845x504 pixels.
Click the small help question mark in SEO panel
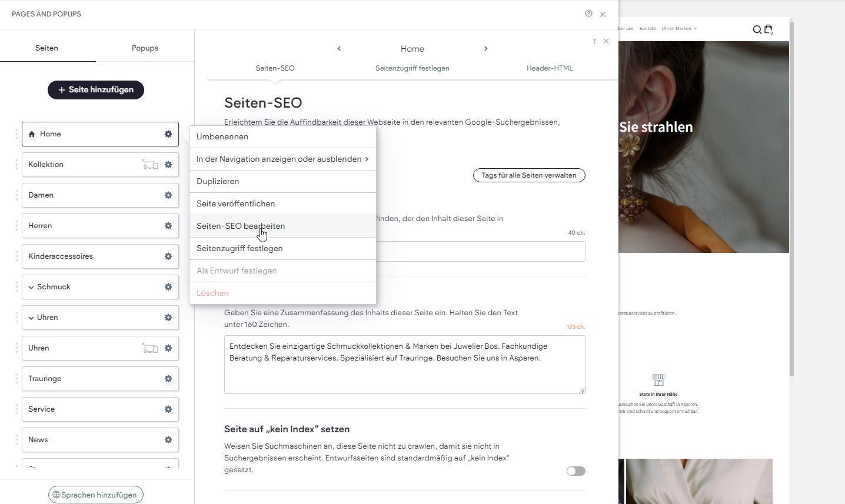point(594,41)
